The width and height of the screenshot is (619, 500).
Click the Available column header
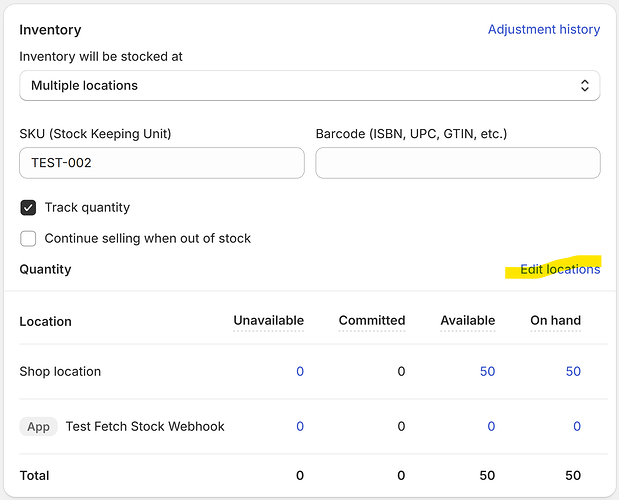coord(467,321)
